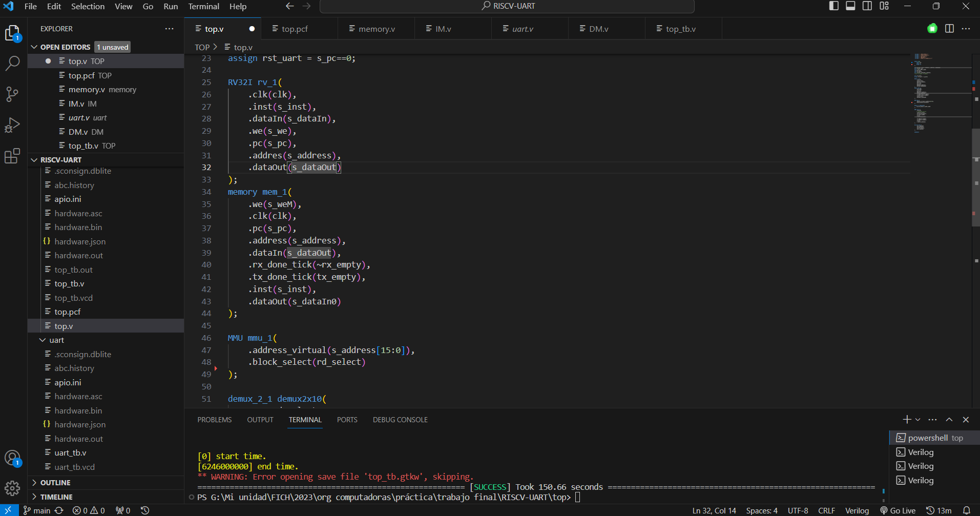This screenshot has width=980, height=516.
Task: Open Run and Debug view icon
Action: tap(12, 125)
